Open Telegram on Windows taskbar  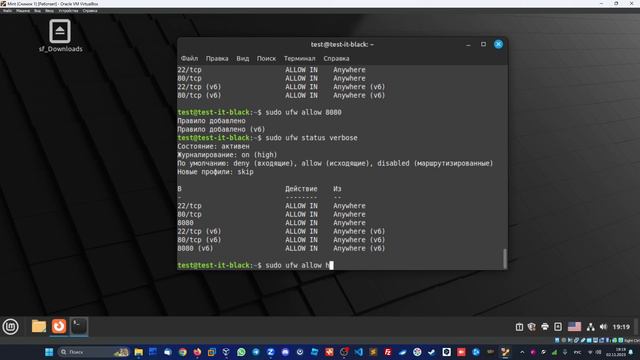(256, 352)
